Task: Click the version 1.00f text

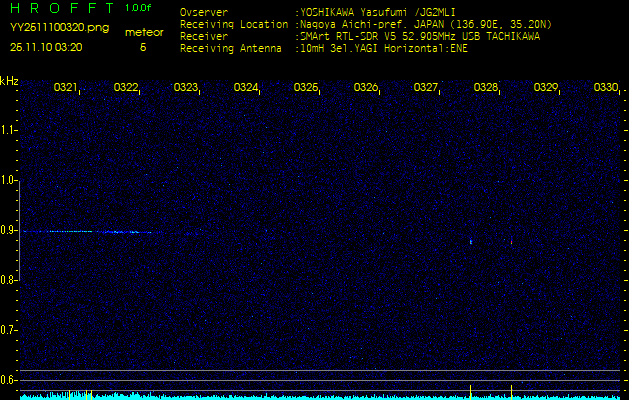Action: pos(138,8)
